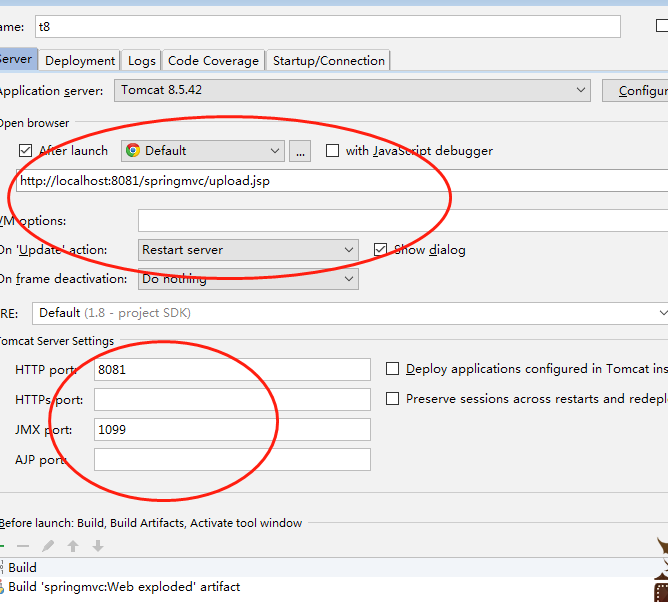Click the artifact icon beside Build 'springmvc:Web exploded'

pyautogui.click(x=2, y=587)
